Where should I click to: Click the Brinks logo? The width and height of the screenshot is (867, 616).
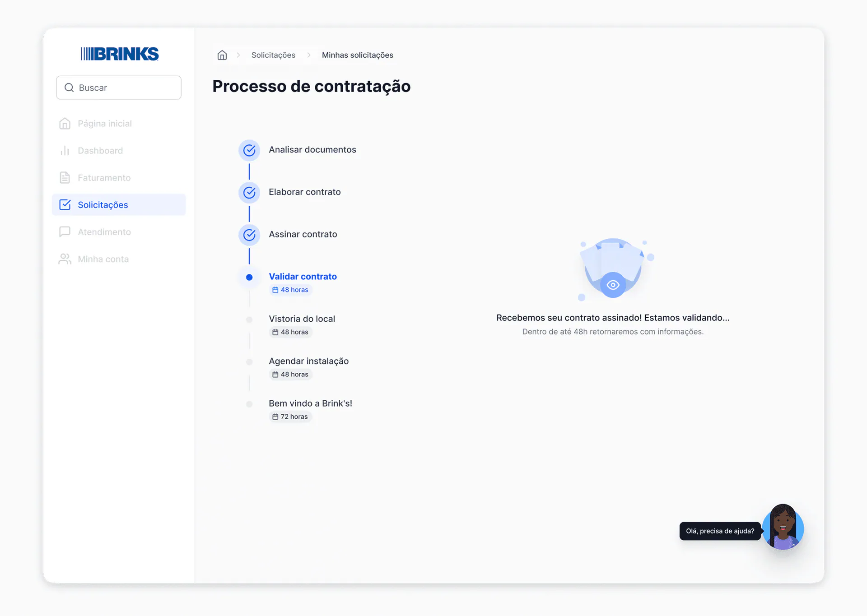[120, 54]
